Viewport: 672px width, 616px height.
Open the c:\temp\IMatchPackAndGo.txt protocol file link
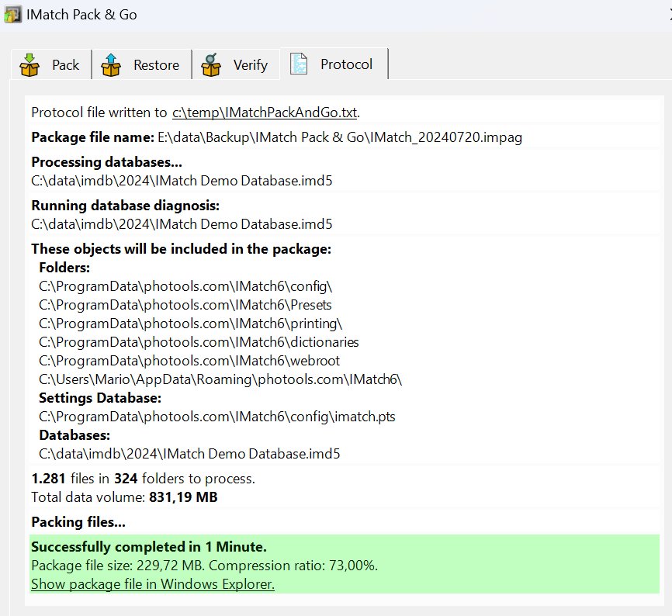[265, 112]
